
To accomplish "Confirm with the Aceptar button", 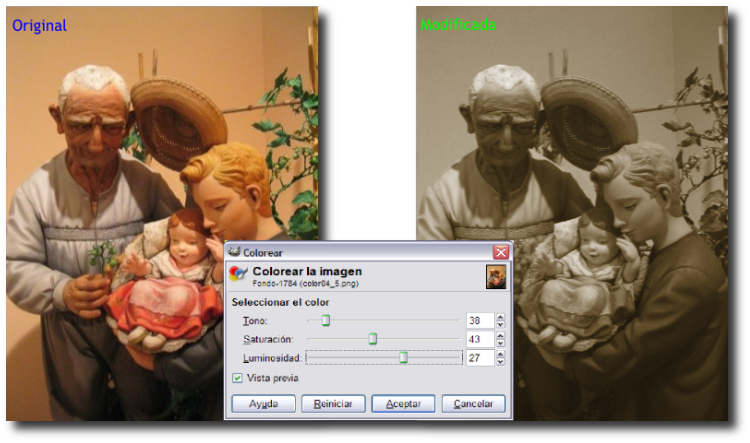I will coord(403,404).
